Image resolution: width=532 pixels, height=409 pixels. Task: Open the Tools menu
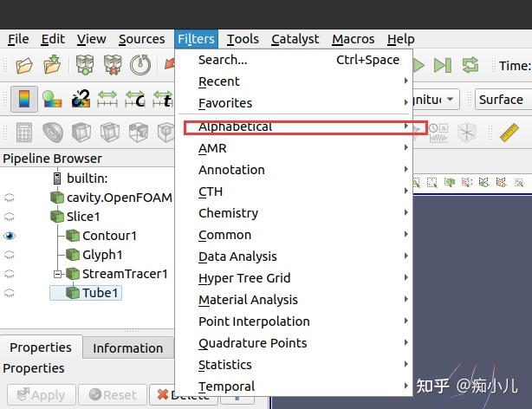[243, 39]
